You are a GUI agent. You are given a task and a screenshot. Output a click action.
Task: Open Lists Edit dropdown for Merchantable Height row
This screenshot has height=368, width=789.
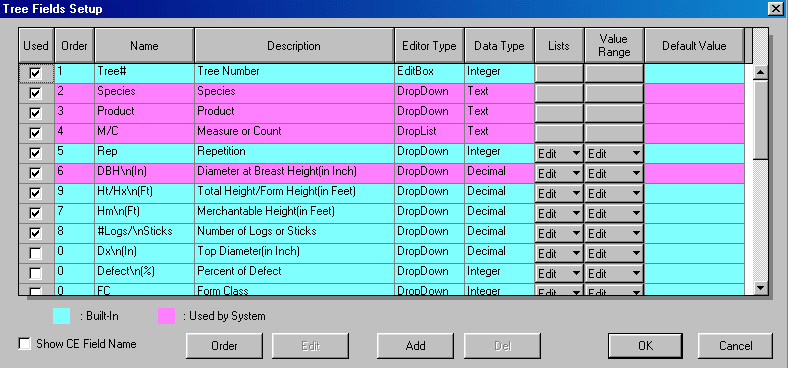[559, 214]
